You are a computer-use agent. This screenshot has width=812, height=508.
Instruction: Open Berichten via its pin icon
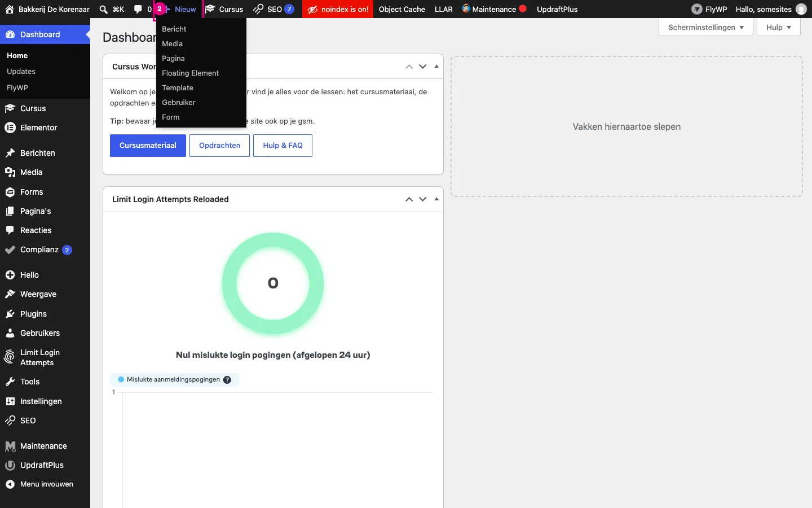[10, 153]
